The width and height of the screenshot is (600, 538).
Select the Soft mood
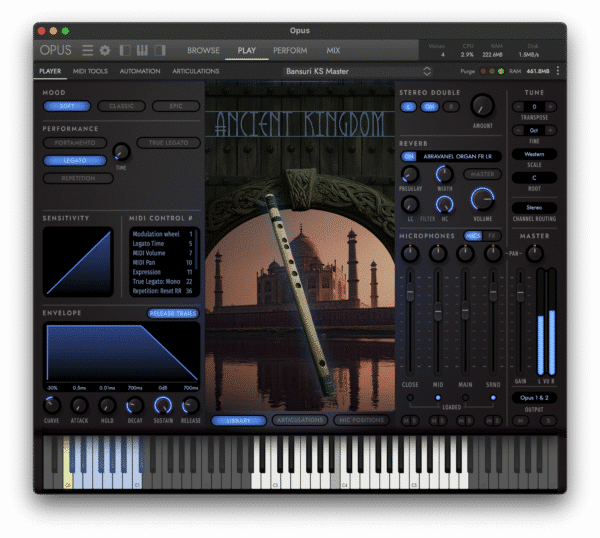67,106
